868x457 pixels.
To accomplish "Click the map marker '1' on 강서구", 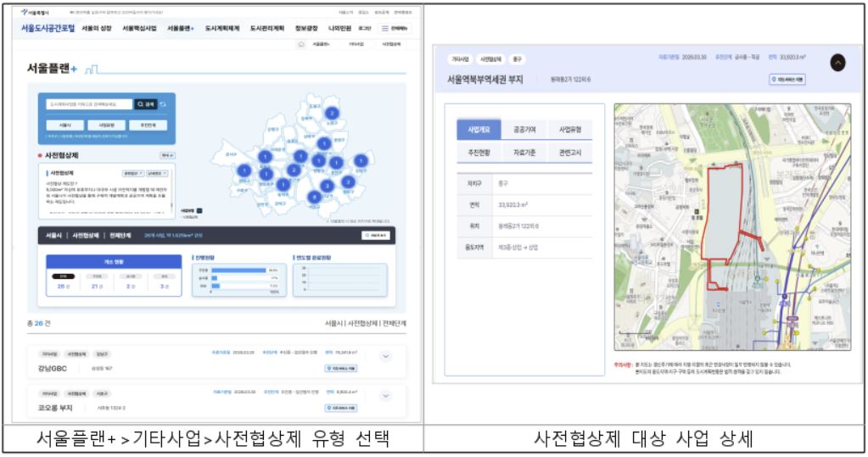I will point(244,171).
